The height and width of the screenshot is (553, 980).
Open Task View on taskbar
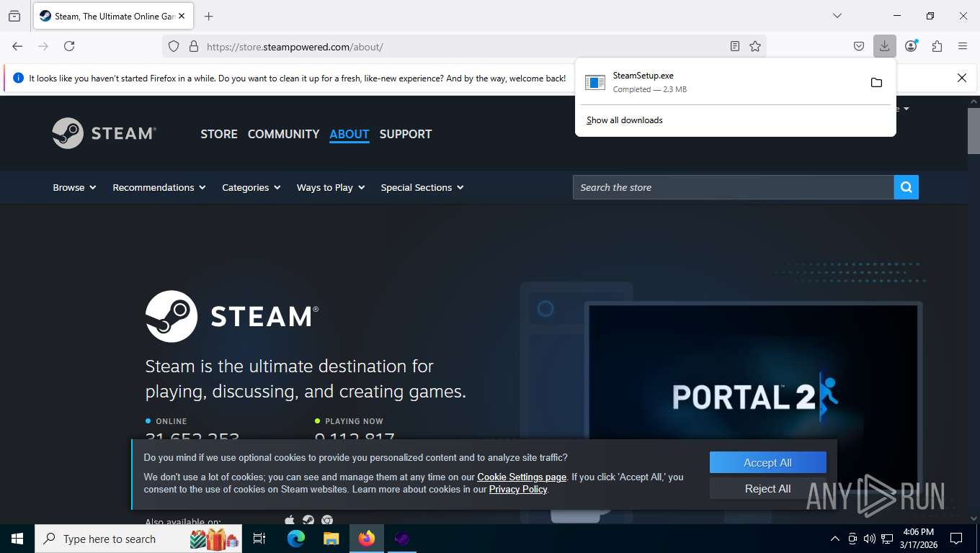(x=259, y=539)
